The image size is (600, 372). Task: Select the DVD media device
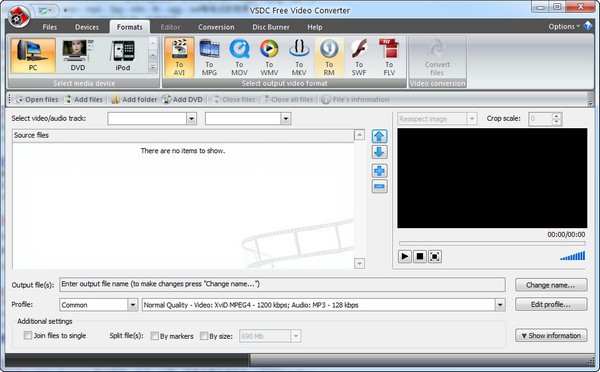78,55
